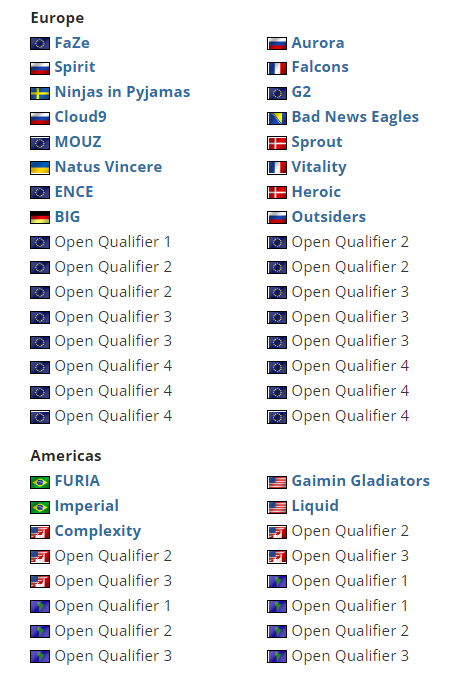The width and height of the screenshot is (468, 685).
Task: Click the Ukrainian flag next to Natus Vincere
Action: click(x=40, y=168)
